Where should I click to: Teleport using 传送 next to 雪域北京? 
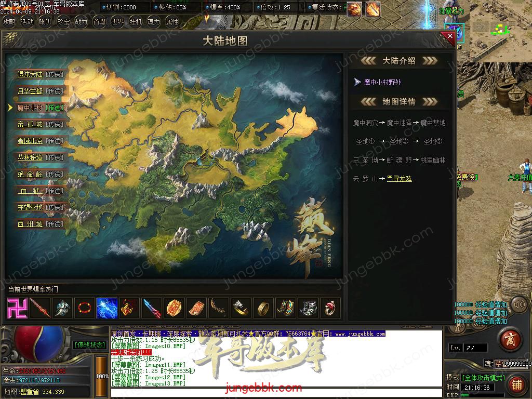[x=54, y=141]
